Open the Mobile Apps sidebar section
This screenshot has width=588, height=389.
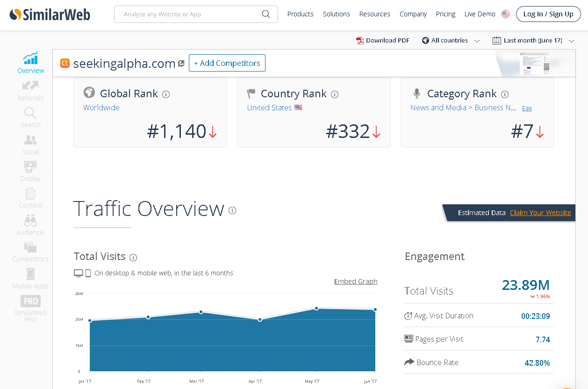[x=30, y=279]
